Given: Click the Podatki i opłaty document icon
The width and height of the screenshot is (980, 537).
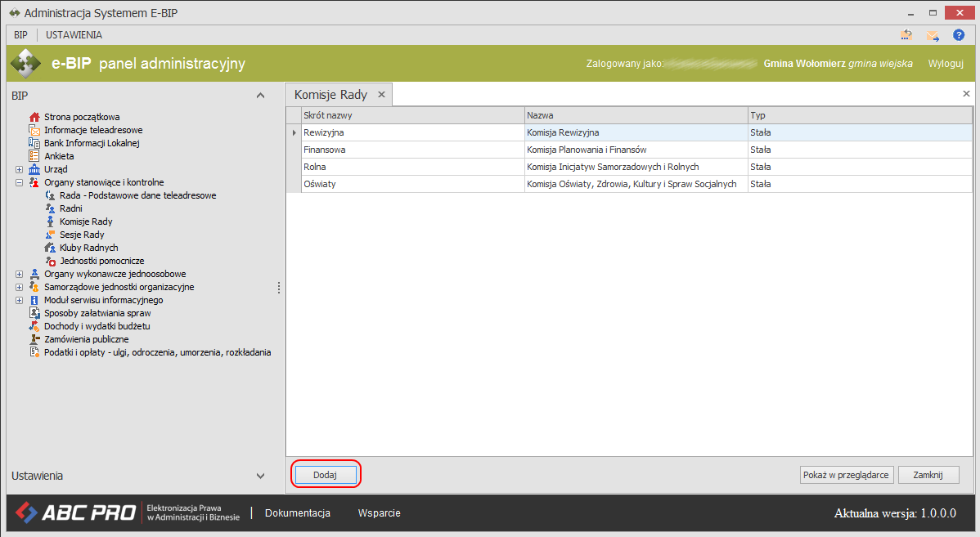Looking at the screenshot, I should [34, 353].
